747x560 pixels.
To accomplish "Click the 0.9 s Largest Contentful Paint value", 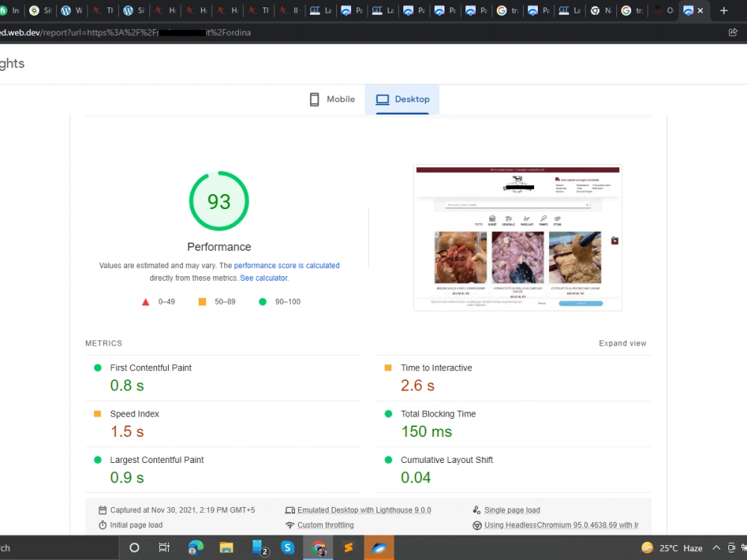I will point(127,478).
